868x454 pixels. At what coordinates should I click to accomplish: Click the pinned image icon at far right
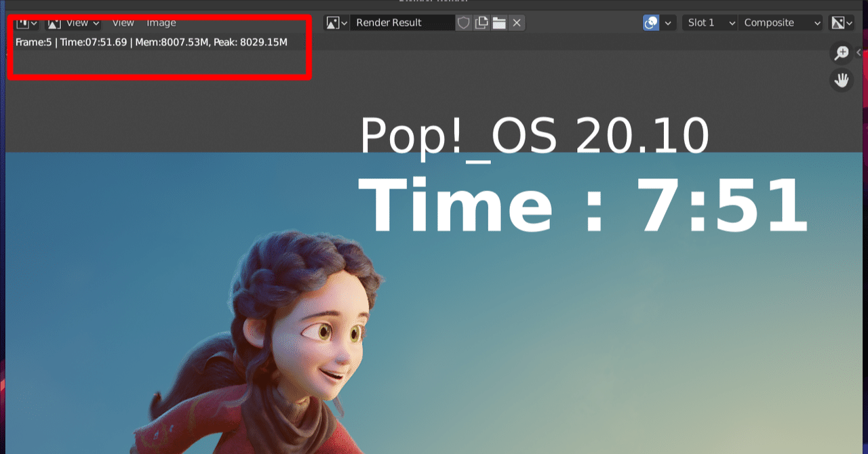837,22
